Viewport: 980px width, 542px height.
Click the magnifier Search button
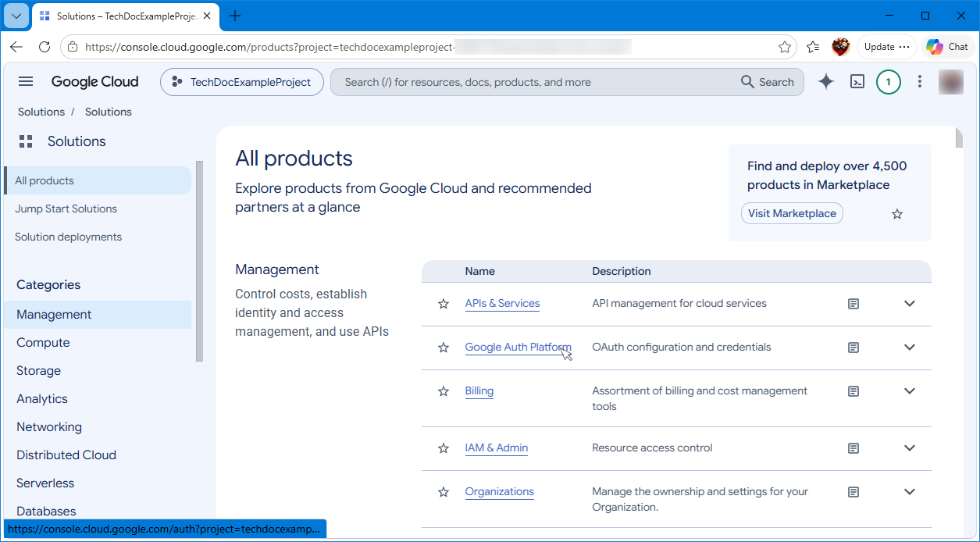(768, 82)
